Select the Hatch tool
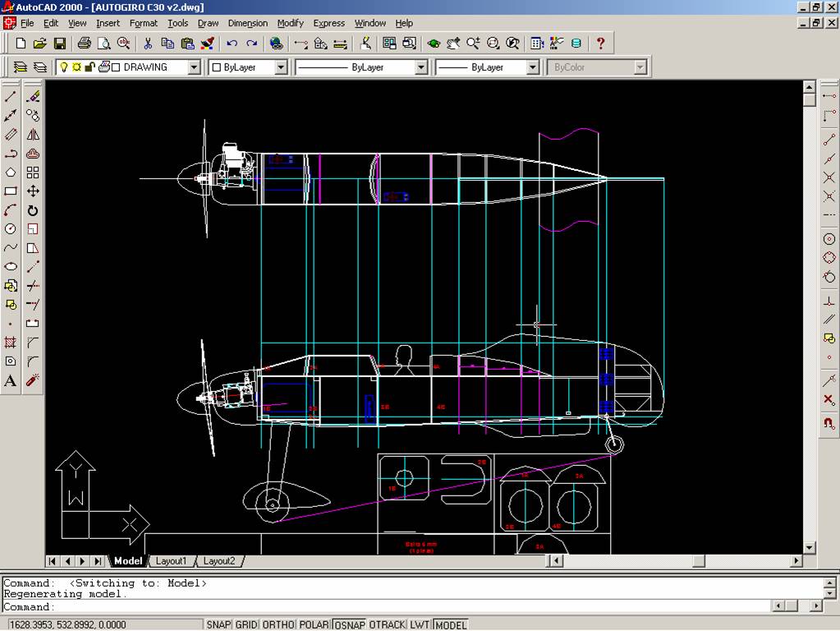The height and width of the screenshot is (631, 840). (x=11, y=343)
